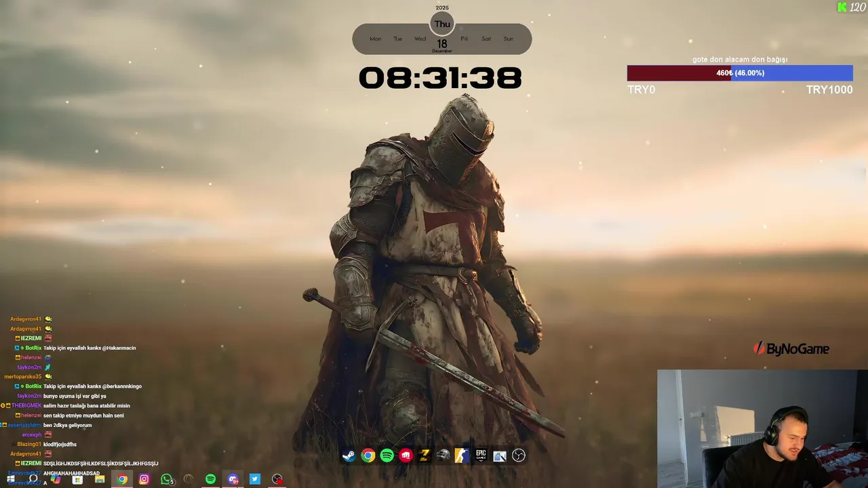Click 'AHGHAHAHAHHADSAD' chat message

71,473
